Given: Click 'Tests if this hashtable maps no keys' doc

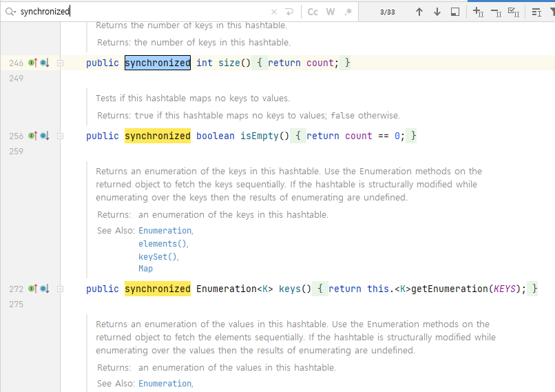Looking at the screenshot, I should (x=193, y=98).
